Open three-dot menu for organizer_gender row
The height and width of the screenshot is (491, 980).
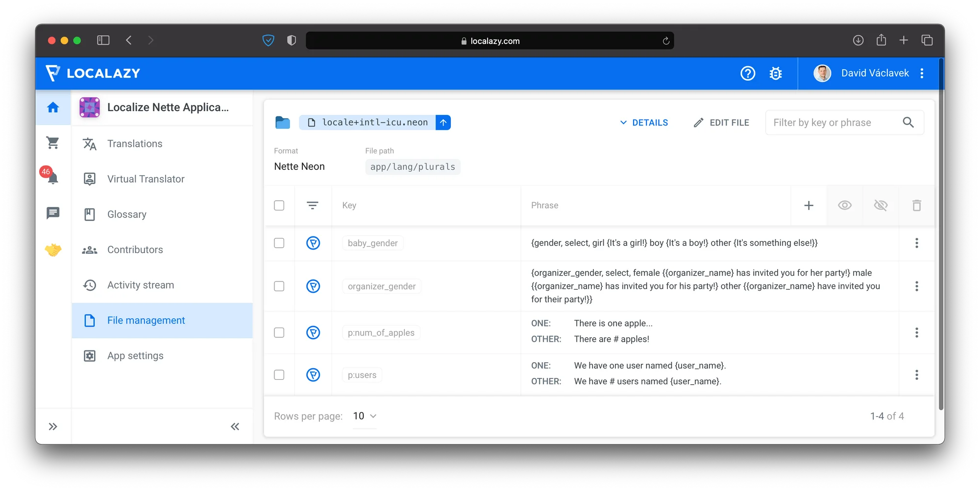tap(916, 286)
